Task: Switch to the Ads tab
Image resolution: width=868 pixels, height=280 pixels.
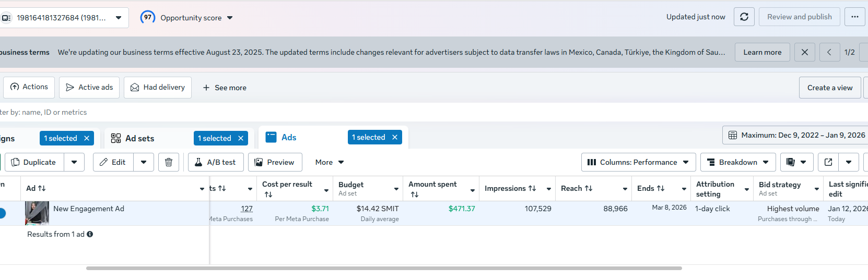Action: click(288, 138)
